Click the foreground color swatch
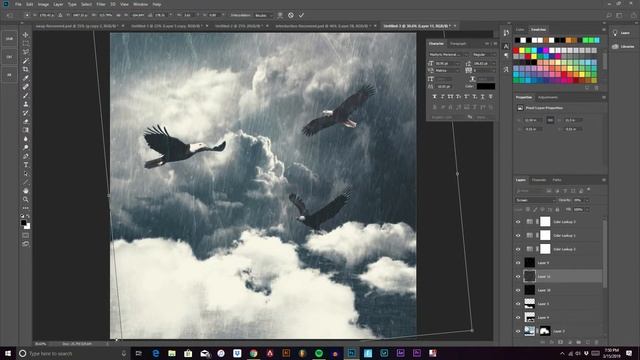640x360 pixels. coord(24,223)
